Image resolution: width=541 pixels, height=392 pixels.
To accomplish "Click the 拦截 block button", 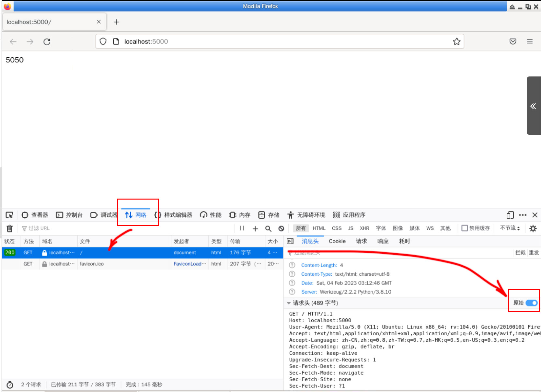I will 520,253.
